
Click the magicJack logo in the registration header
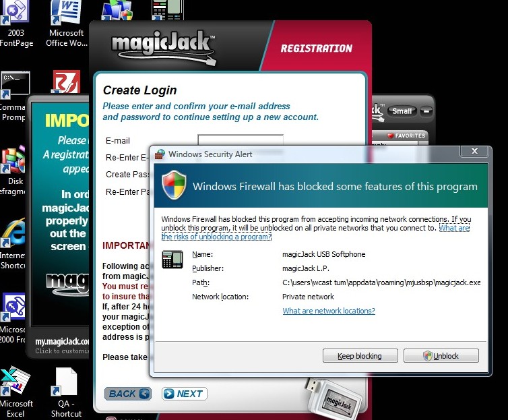click(163, 47)
